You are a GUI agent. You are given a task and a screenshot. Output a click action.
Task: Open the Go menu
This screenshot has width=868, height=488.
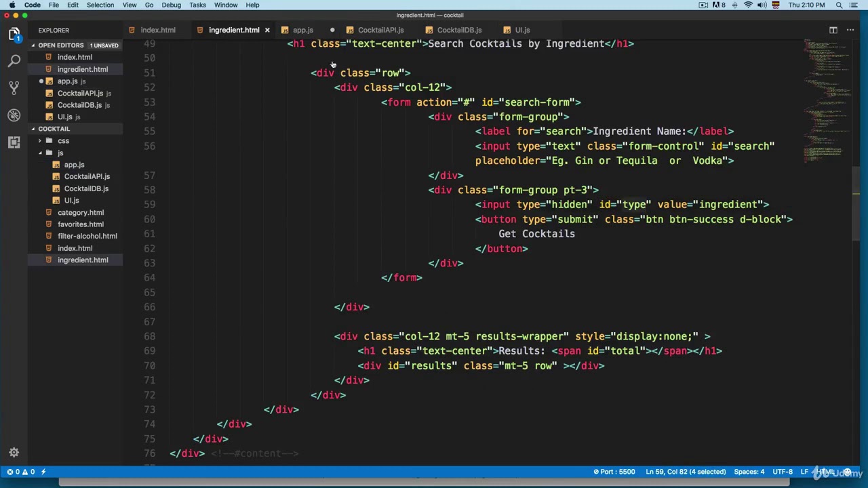[x=149, y=5]
